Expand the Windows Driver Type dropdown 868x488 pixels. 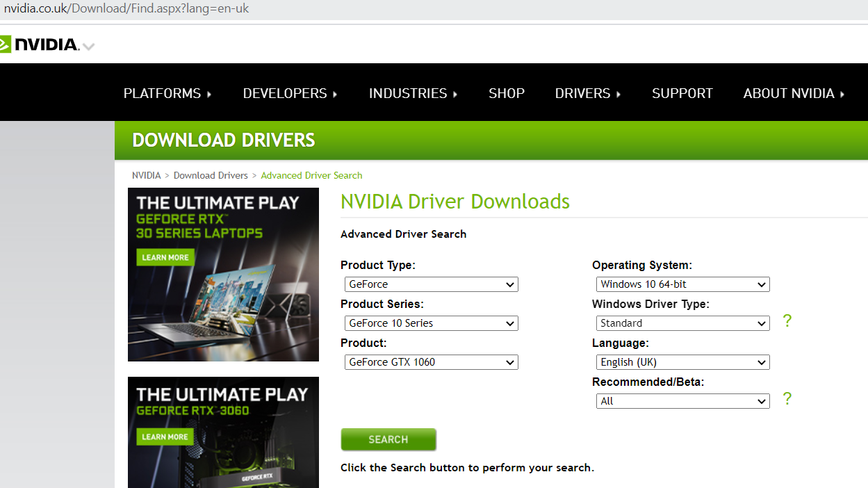[683, 323]
